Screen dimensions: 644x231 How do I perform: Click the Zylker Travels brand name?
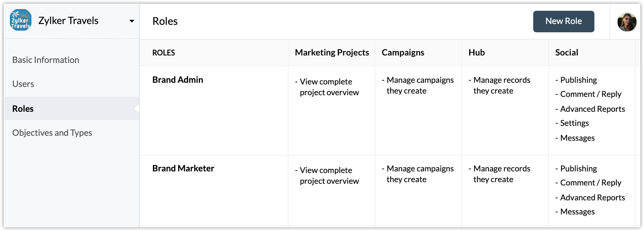[68, 21]
